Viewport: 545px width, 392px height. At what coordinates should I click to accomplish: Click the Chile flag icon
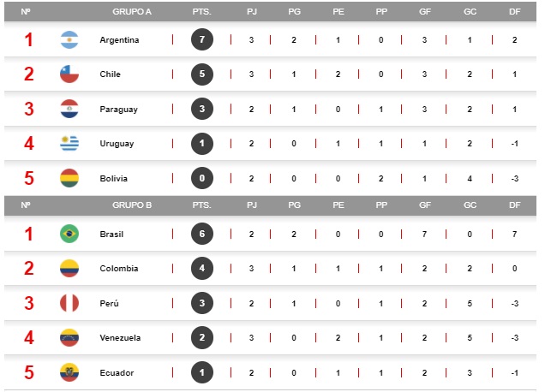coord(69,74)
